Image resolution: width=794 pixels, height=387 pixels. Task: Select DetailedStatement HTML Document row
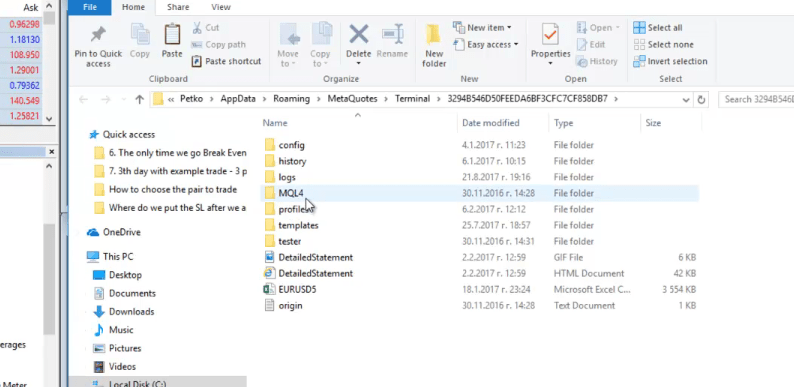[x=481, y=274]
